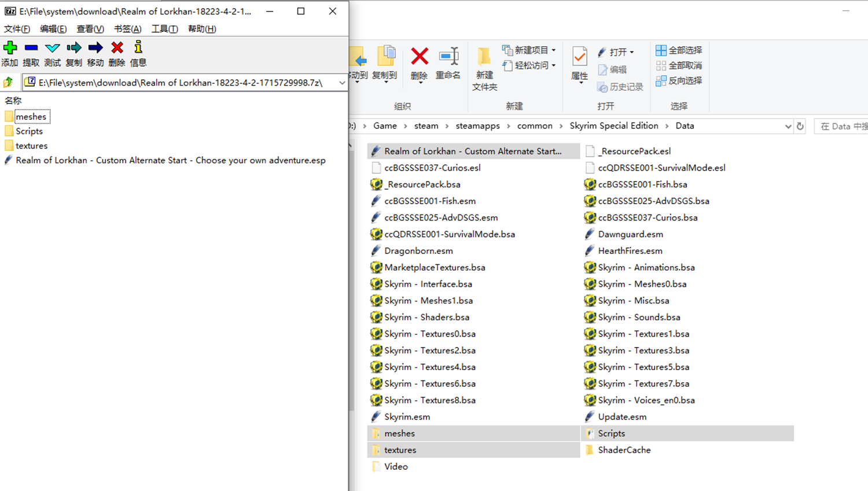Go to common in Explorer breadcrumb
This screenshot has width=868, height=491.
coord(535,126)
